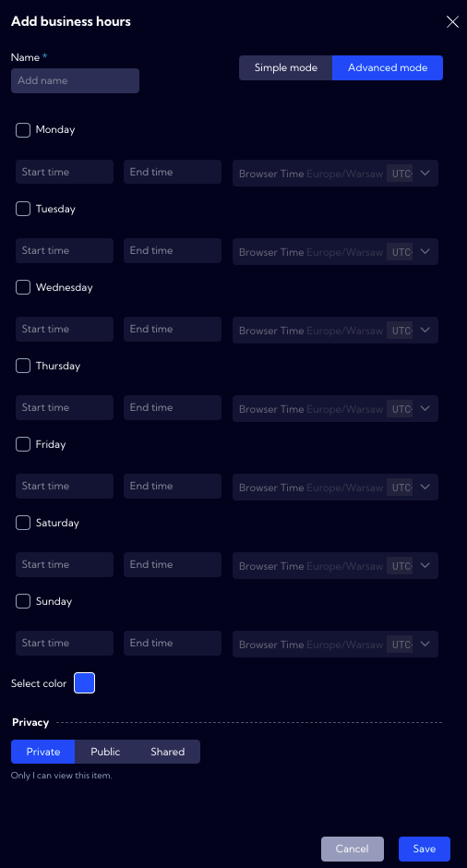Close the Add business hours dialog

pos(452,21)
